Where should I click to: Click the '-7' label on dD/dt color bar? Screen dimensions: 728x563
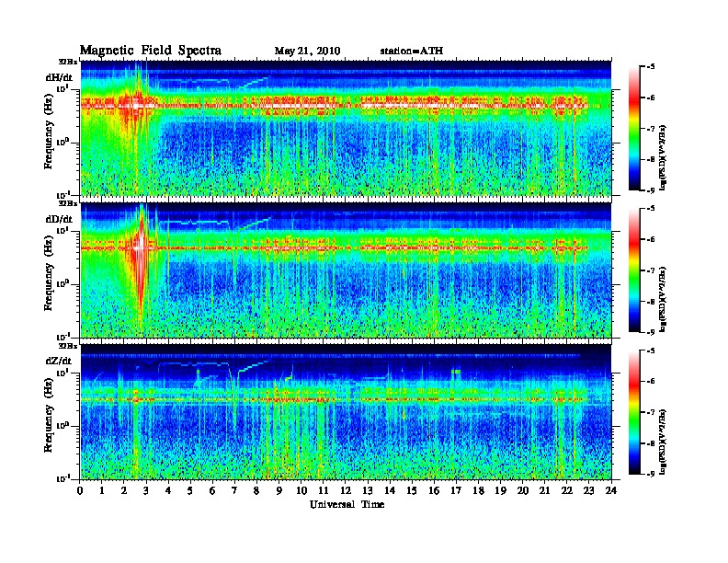point(651,270)
